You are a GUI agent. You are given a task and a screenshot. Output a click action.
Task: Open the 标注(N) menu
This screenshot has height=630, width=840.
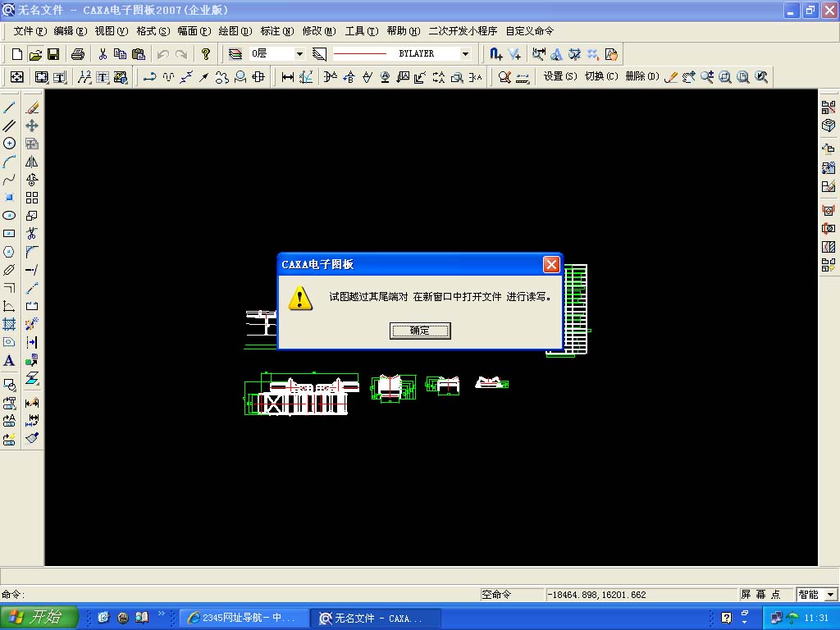click(x=277, y=31)
